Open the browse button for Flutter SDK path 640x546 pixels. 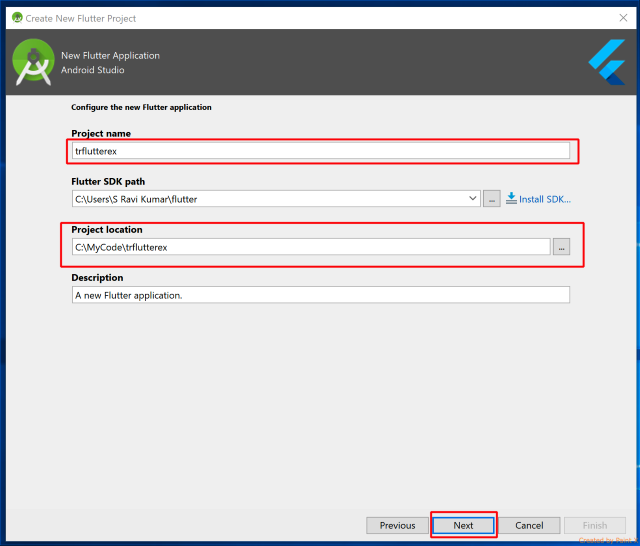491,199
